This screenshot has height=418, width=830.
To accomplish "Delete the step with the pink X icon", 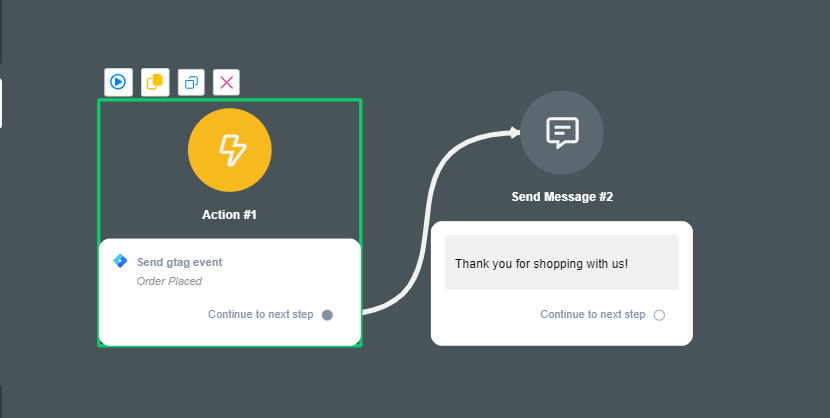I will [227, 82].
